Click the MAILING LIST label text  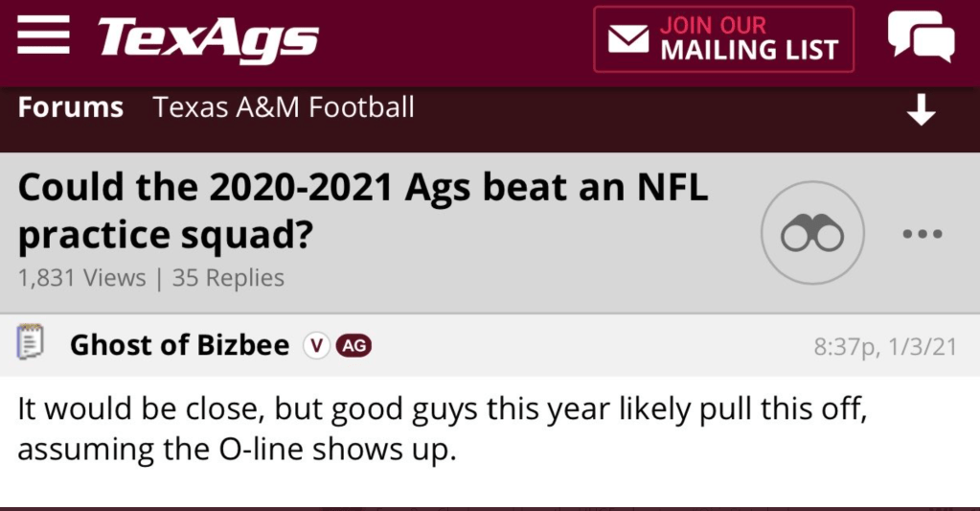pos(748,50)
